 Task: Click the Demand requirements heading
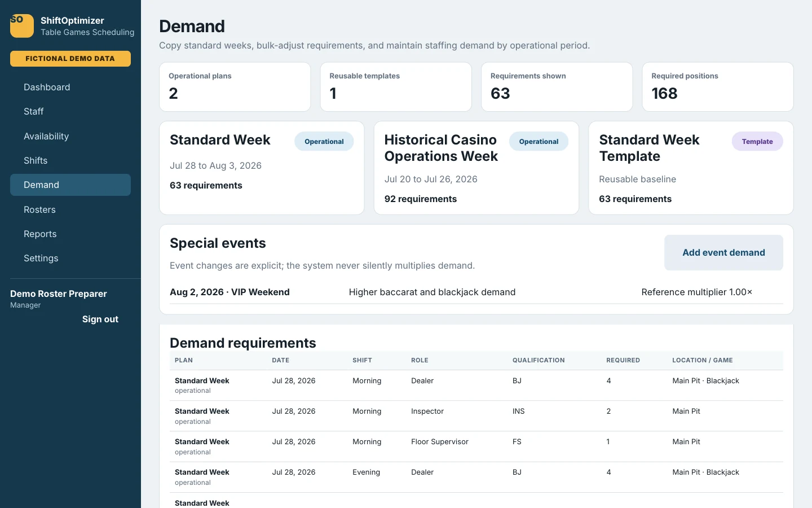click(x=243, y=343)
